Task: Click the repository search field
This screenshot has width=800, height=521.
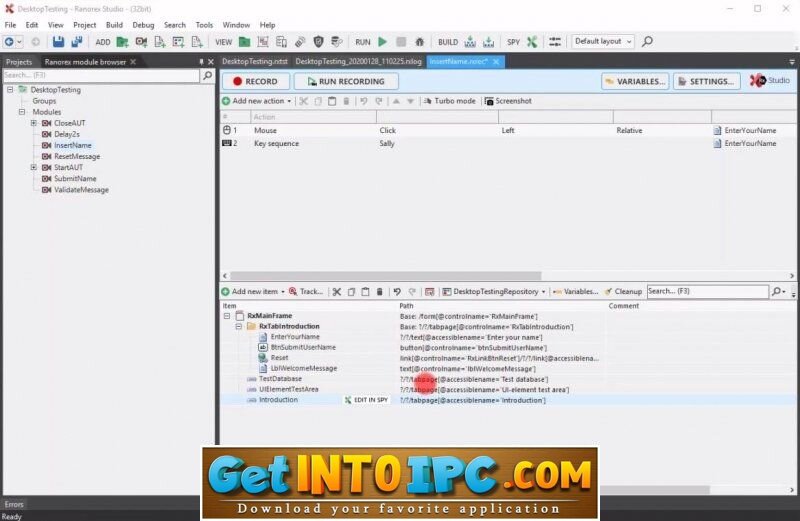Action: point(707,291)
